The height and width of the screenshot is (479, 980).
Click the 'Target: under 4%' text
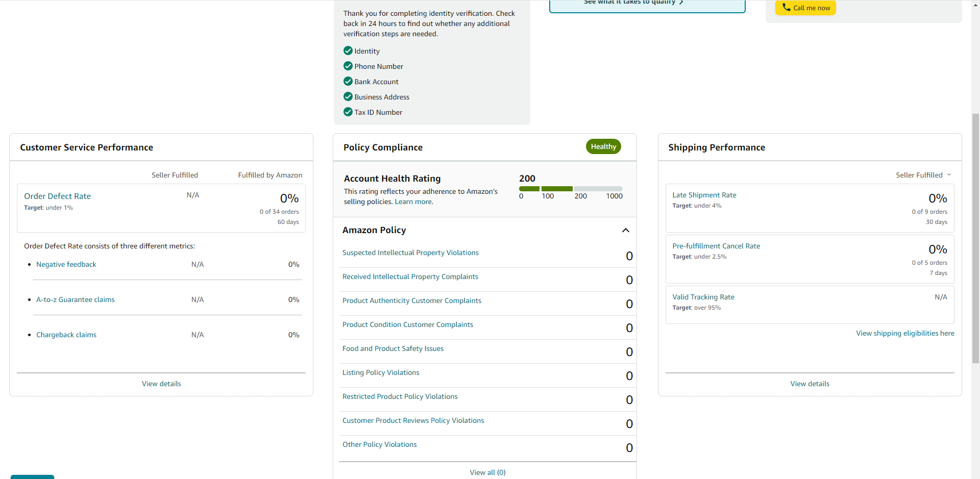[x=697, y=206]
